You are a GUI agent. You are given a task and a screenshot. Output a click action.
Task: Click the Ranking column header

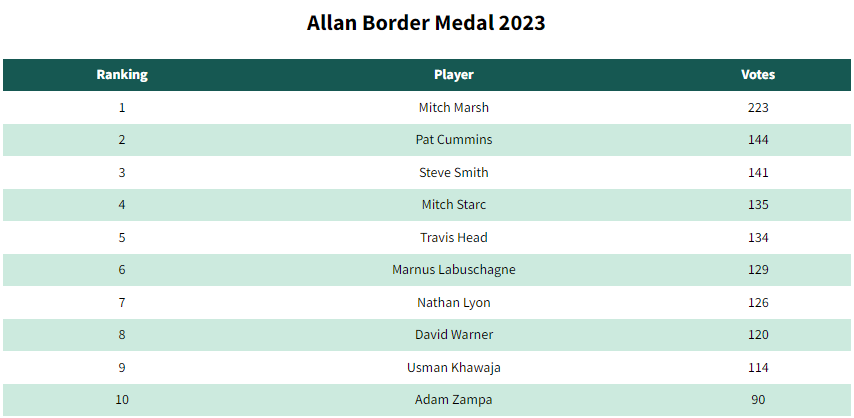(122, 75)
